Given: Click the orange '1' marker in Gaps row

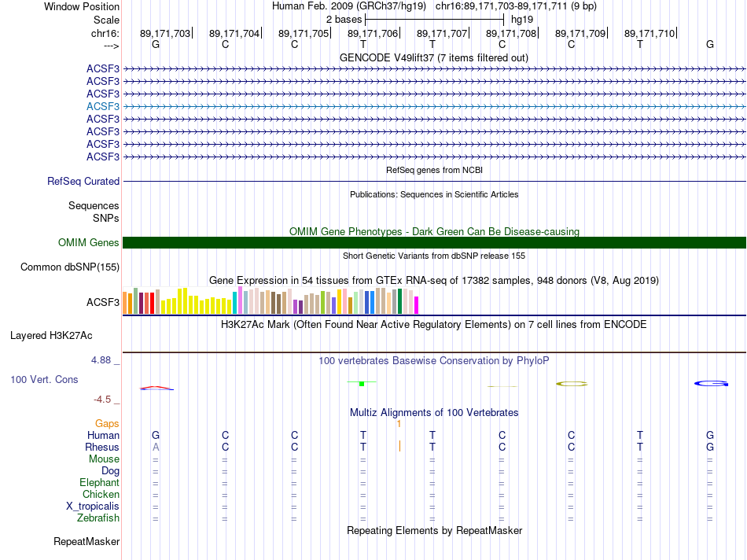Looking at the screenshot, I should click(399, 424).
